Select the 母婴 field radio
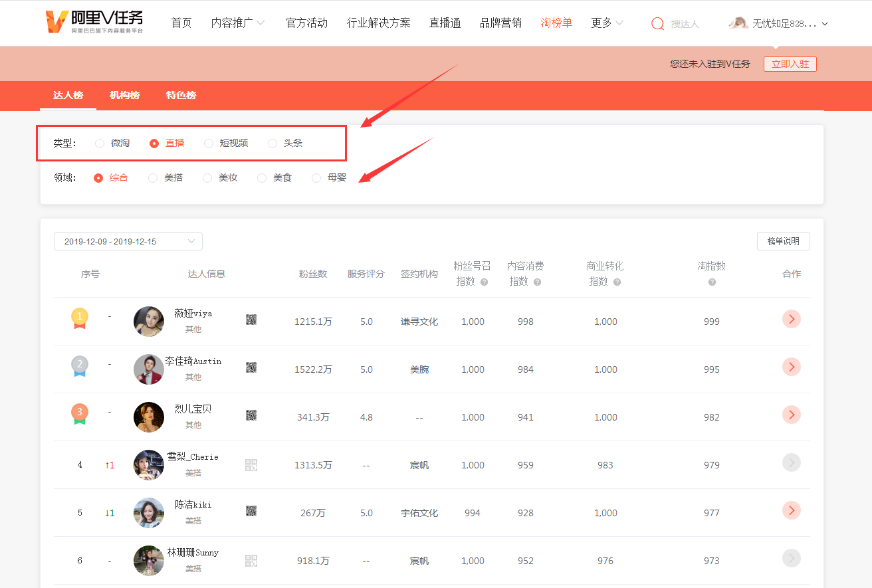The height and width of the screenshot is (588, 872). 316,177
